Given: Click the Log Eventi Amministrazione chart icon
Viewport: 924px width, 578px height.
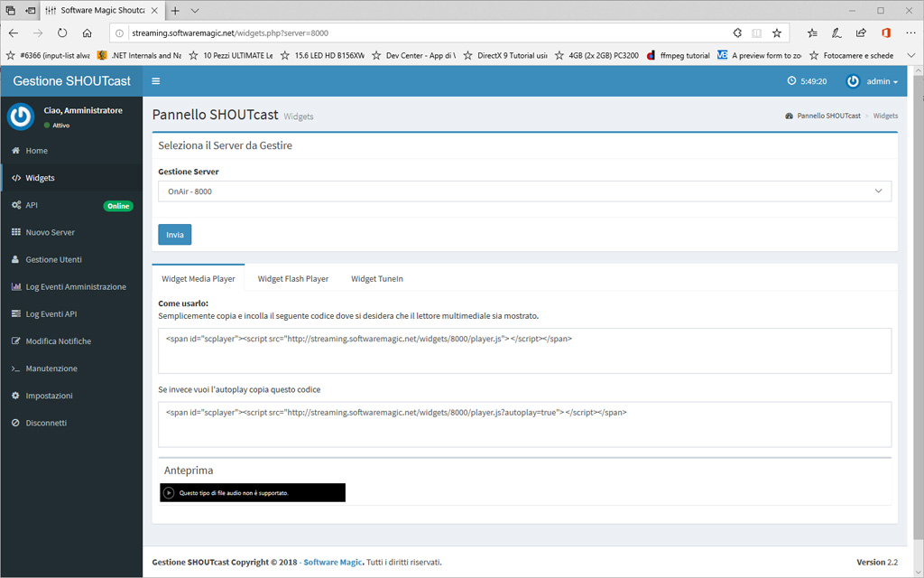Looking at the screenshot, I should click(x=16, y=286).
